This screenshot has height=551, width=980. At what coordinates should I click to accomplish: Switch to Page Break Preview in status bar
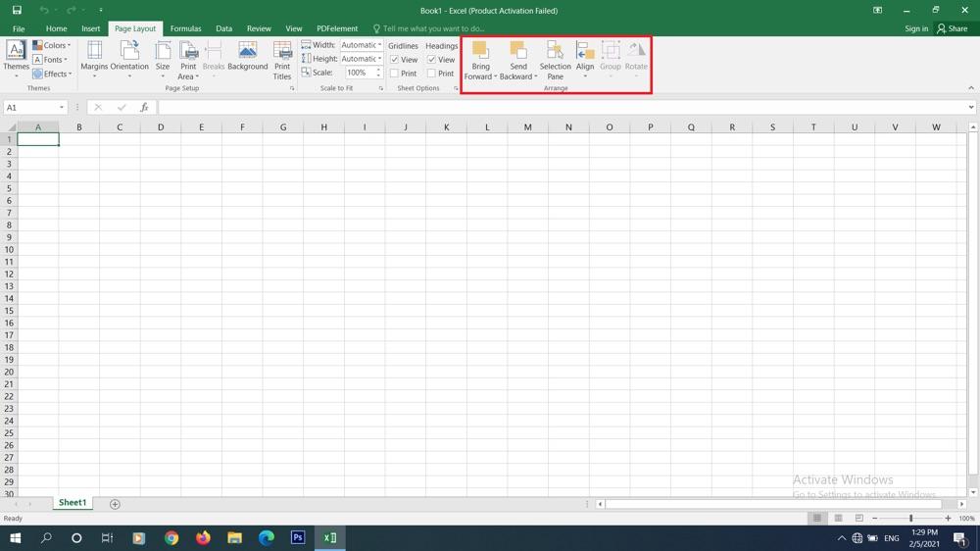point(859,518)
